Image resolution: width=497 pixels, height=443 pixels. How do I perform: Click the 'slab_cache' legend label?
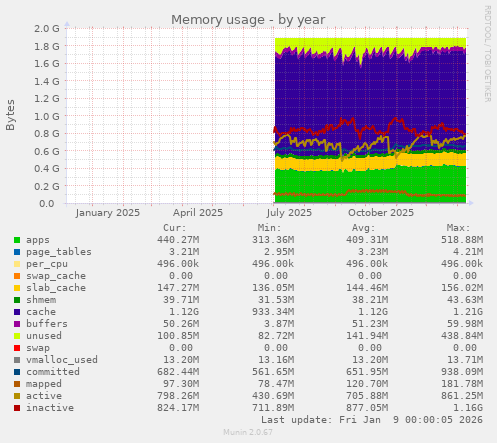click(56, 288)
